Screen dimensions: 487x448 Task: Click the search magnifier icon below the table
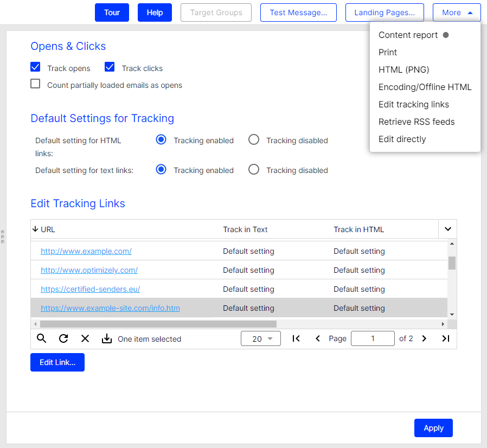click(x=42, y=338)
